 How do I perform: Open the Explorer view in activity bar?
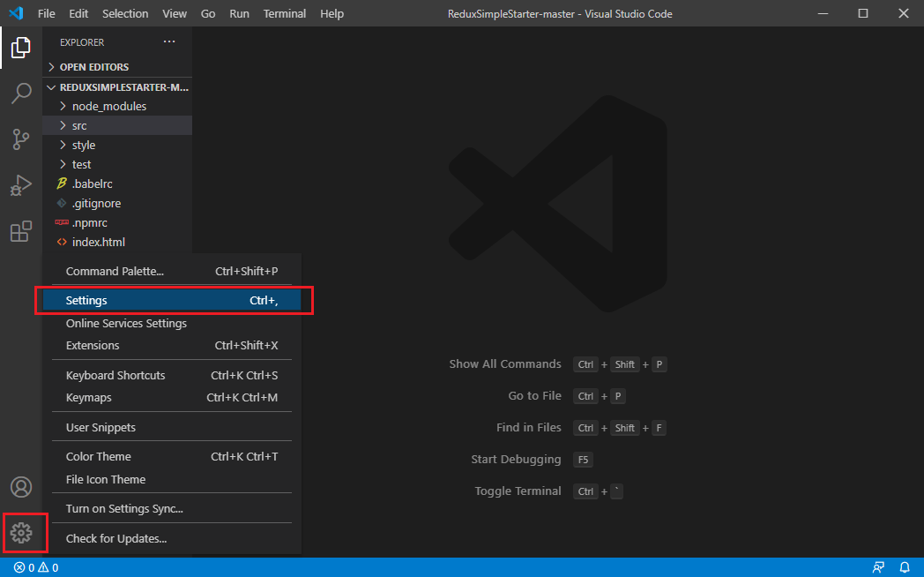coord(20,47)
